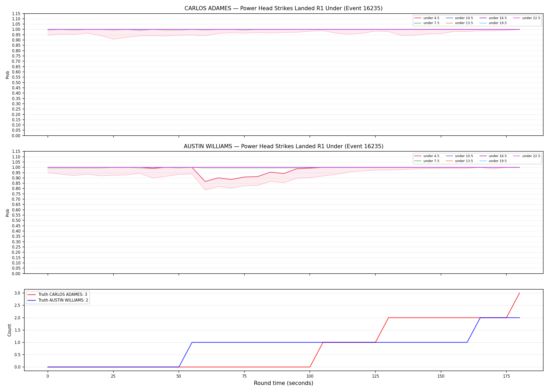Click the AUSTIN WILLIAMS chart title
The height and width of the screenshot is (392, 549).
283,146
